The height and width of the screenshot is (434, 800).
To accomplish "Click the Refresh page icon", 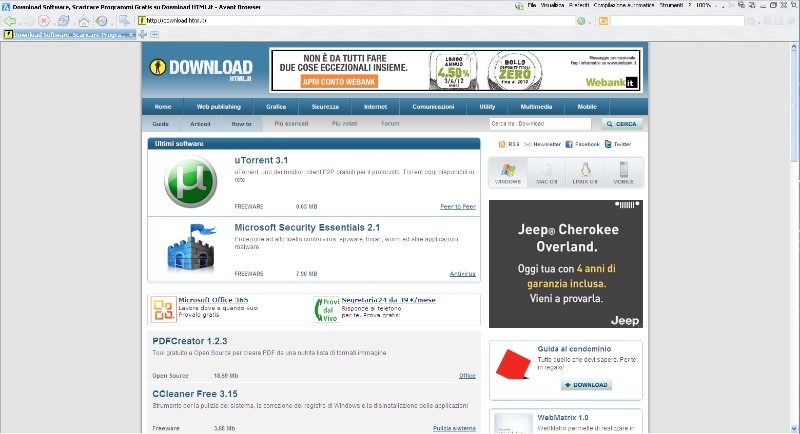I will 63,20.
